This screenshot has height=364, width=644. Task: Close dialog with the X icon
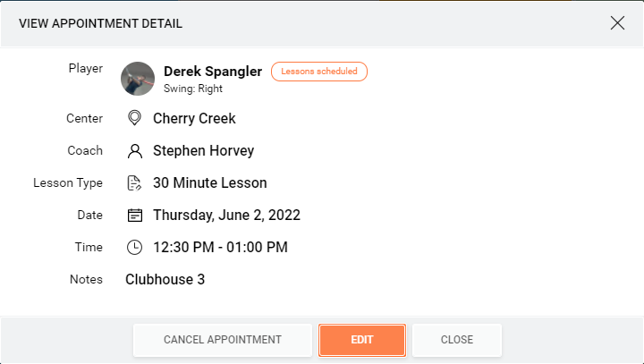point(617,23)
